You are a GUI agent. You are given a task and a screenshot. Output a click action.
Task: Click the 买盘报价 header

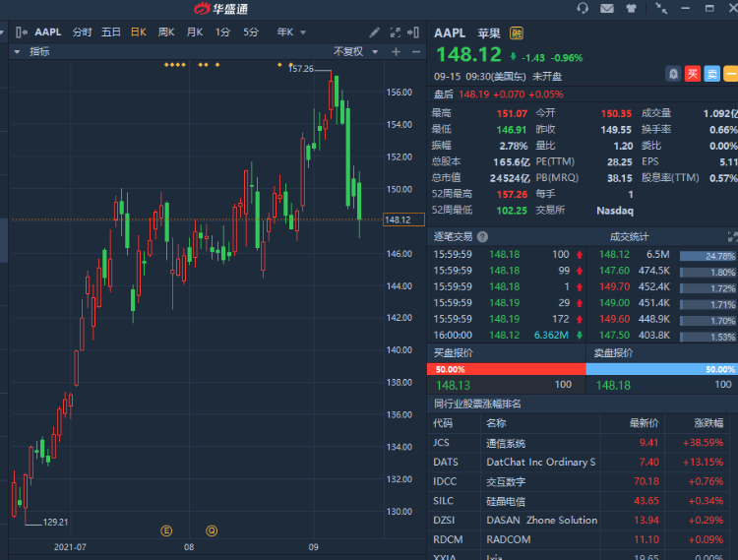pyautogui.click(x=454, y=353)
